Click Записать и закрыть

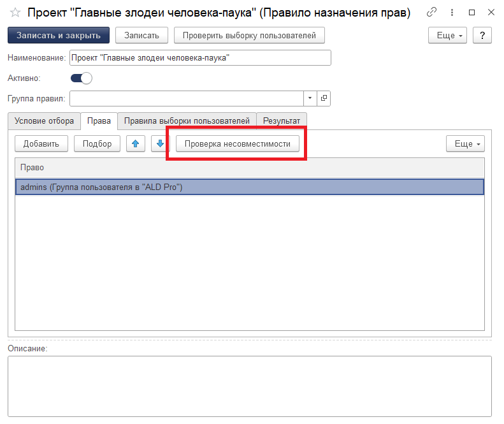pos(59,35)
